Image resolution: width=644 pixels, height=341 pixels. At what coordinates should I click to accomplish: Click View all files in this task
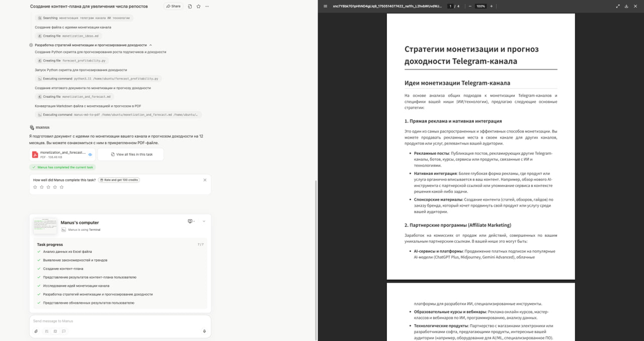point(130,154)
